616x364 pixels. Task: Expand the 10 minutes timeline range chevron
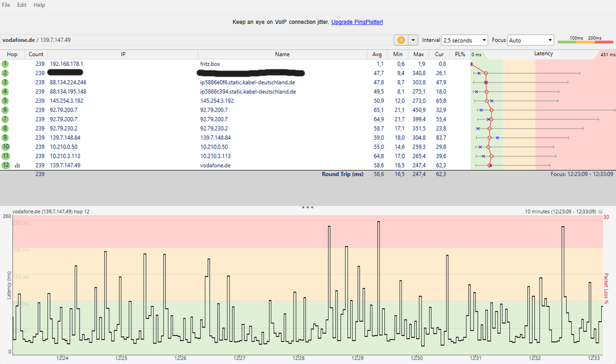coord(601,211)
